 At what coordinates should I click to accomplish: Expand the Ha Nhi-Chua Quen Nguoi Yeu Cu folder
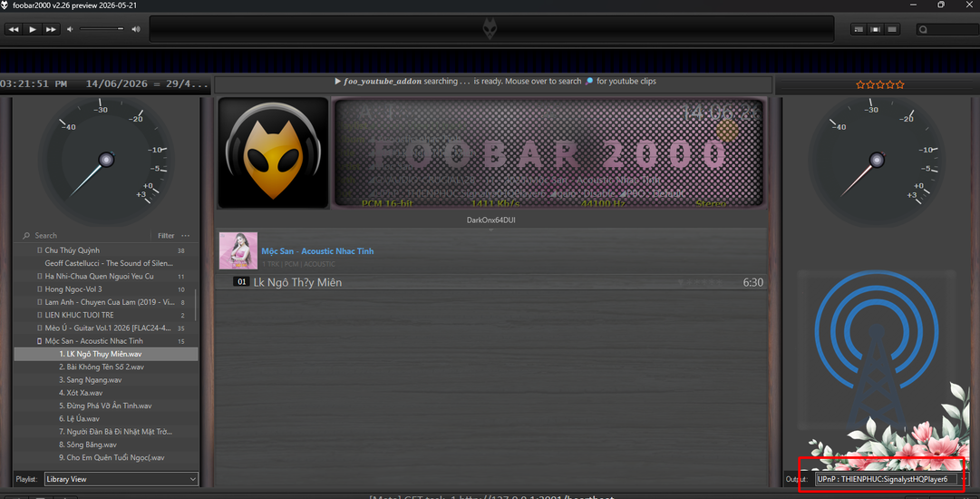(39, 277)
